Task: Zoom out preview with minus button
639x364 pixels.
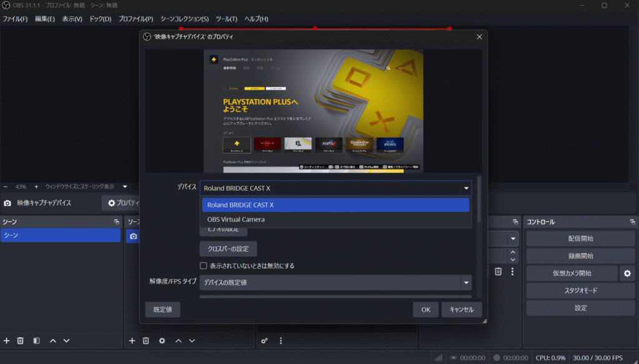Action: [x=6, y=186]
